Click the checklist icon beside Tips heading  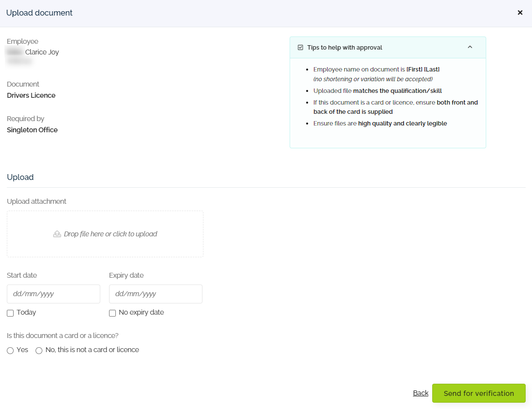300,48
